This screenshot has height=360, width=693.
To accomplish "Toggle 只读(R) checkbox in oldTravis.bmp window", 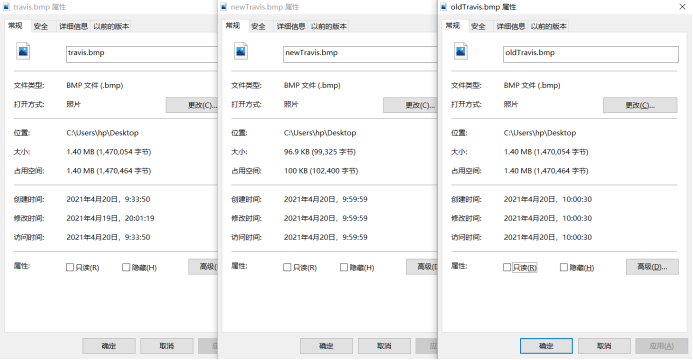I will (x=507, y=267).
